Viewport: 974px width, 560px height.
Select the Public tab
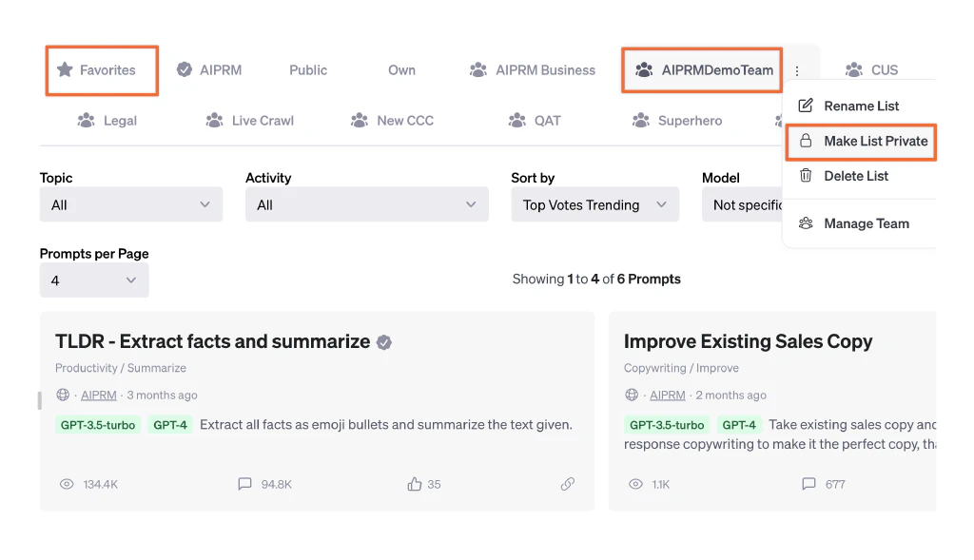coord(308,70)
